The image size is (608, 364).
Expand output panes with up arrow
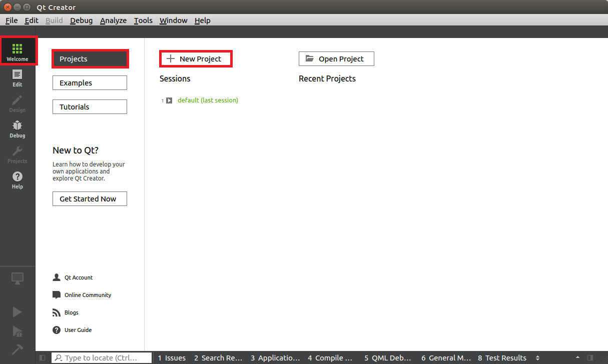(x=578, y=358)
